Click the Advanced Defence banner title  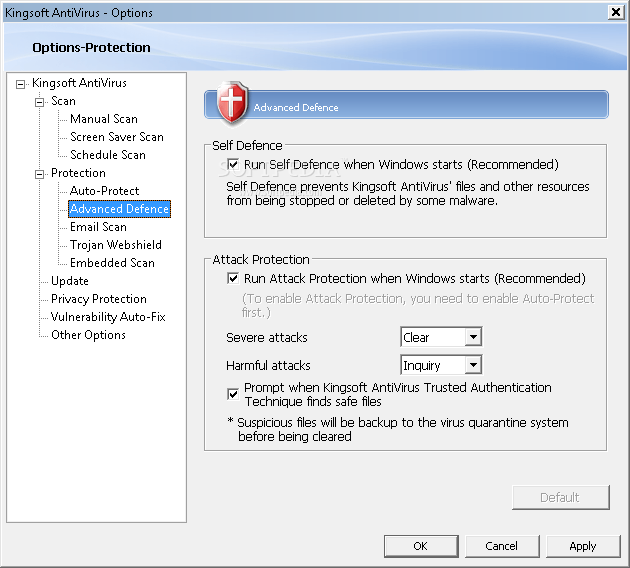coord(296,108)
